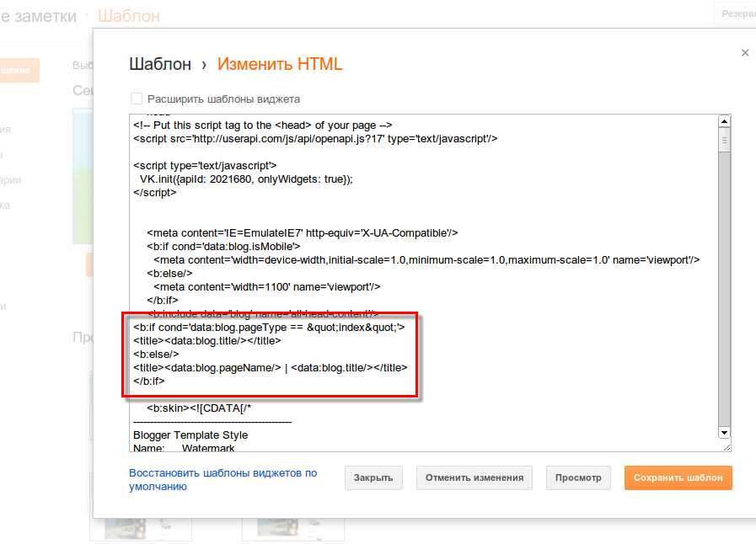Image resolution: width=756 pixels, height=544 pixels.
Task: Click the 'Резерв...' button behind dialog
Action: coord(735,14)
